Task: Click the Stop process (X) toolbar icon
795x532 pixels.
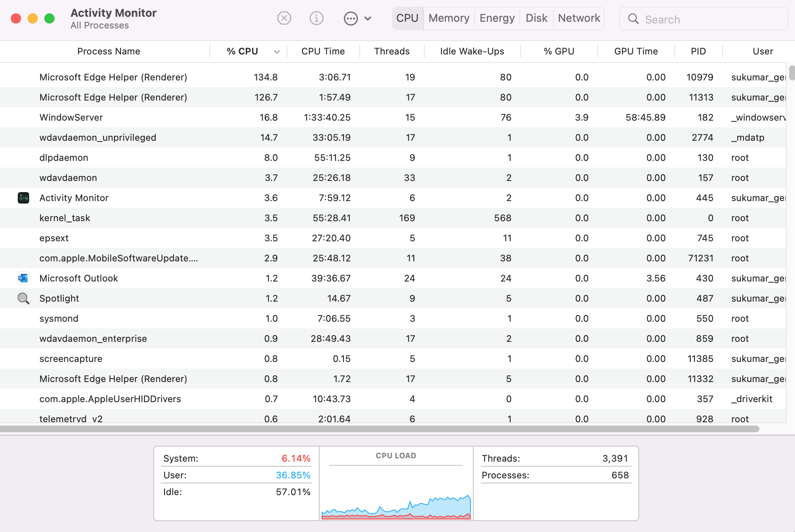Action: pyautogui.click(x=284, y=18)
